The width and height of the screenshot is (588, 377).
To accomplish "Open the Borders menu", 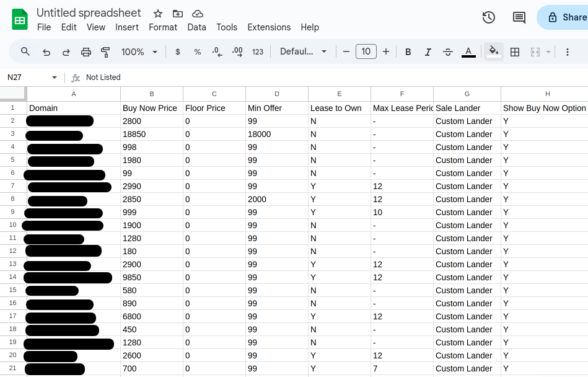I will (x=515, y=52).
